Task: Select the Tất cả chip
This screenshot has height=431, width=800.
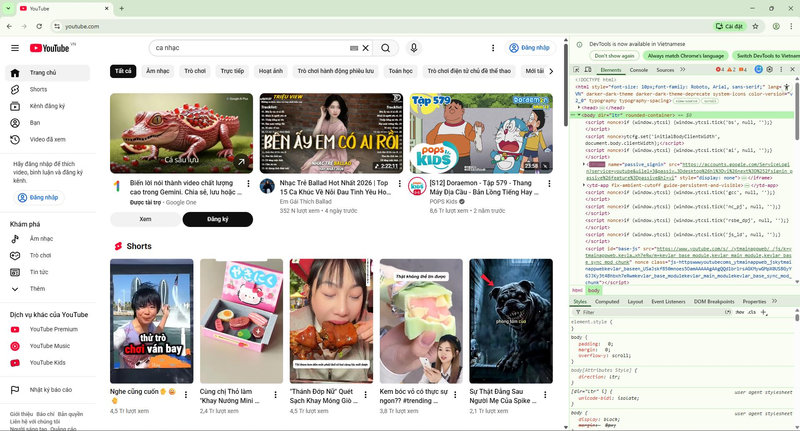Action: pos(123,71)
